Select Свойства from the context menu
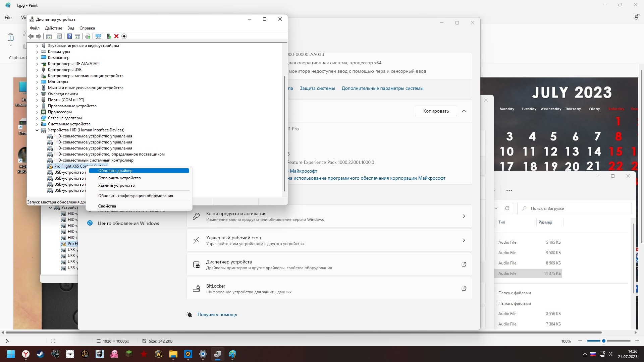 (107, 206)
